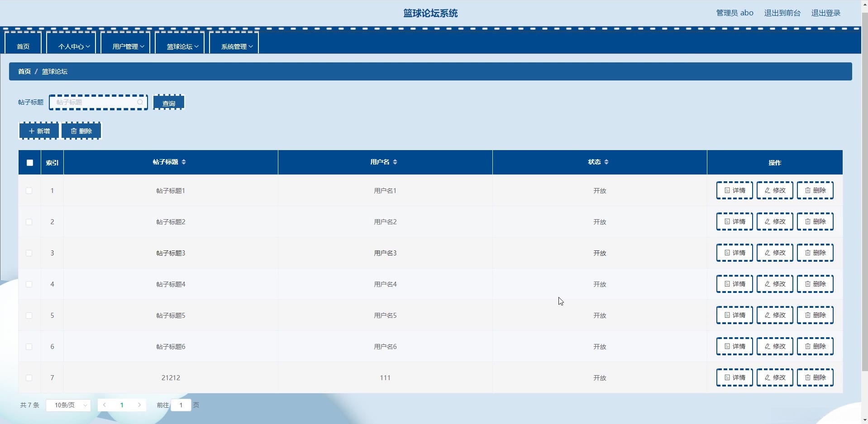Click next page arrow in pagination

click(x=139, y=405)
